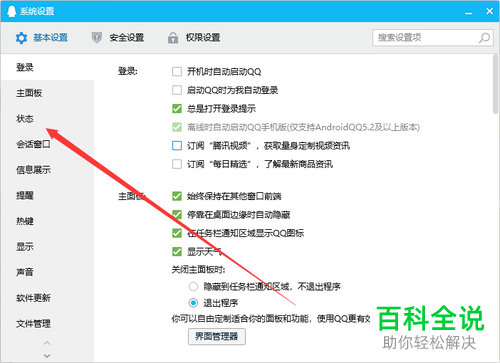
Task: Select 主面板 in the sidebar
Action: tap(47, 93)
